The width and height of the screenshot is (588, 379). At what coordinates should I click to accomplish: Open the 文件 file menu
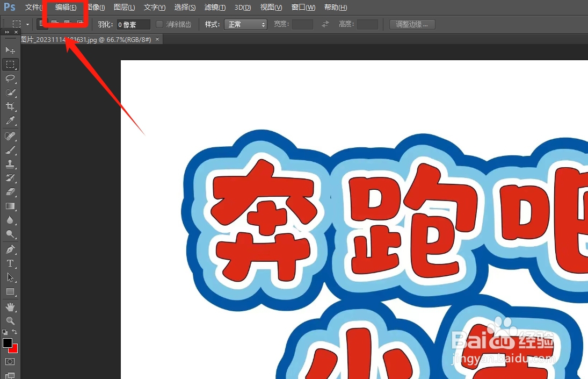33,7
